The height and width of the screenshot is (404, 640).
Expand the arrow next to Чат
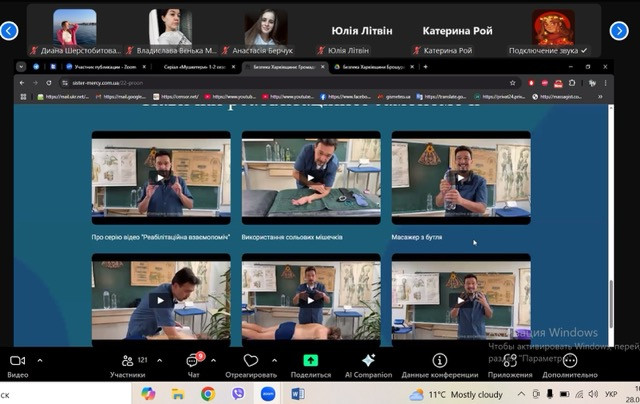pyautogui.click(x=213, y=360)
